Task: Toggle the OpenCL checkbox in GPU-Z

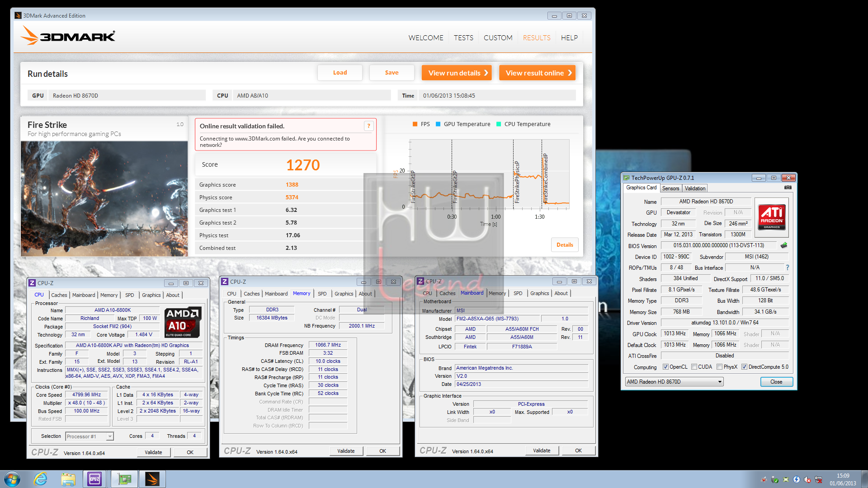Action: click(665, 367)
